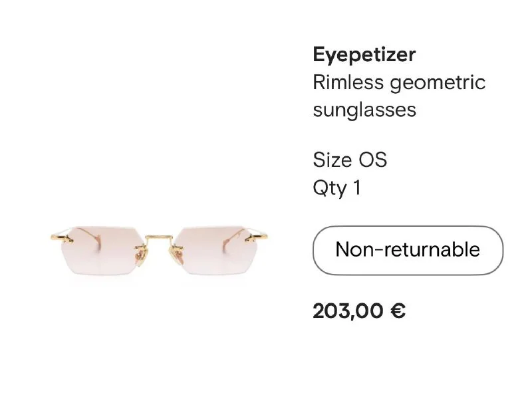Click the gold nose bridge of glasses
The width and height of the screenshot is (532, 409).
click(x=160, y=235)
